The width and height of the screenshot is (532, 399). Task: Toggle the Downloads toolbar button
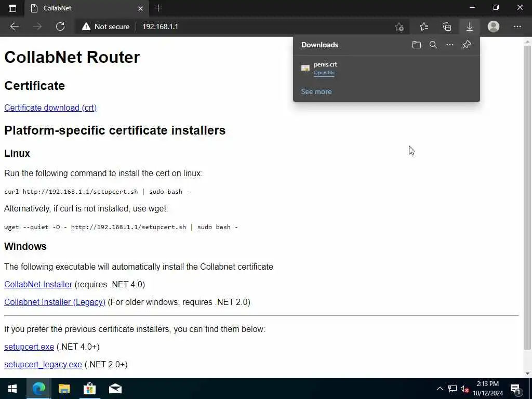point(470,26)
